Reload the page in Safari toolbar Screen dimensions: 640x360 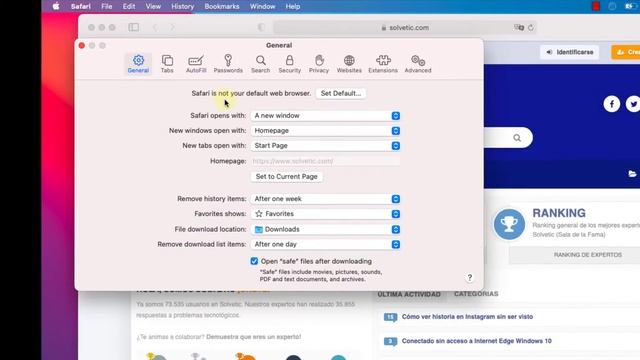tap(531, 28)
